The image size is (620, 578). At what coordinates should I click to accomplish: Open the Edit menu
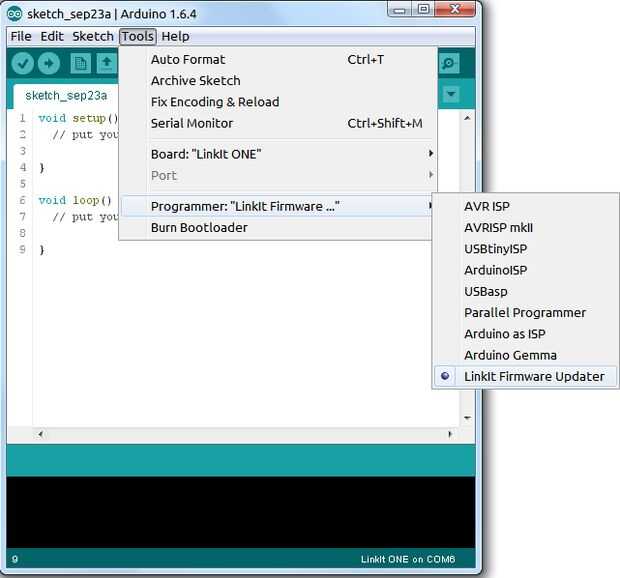[x=52, y=36]
